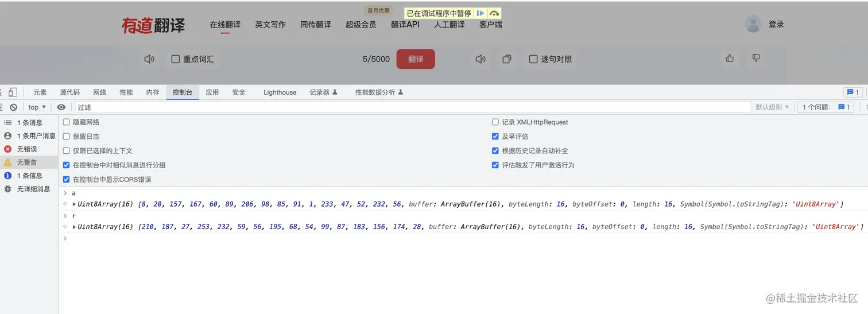
Task: Open '同传翻译' nav item
Action: click(x=316, y=25)
